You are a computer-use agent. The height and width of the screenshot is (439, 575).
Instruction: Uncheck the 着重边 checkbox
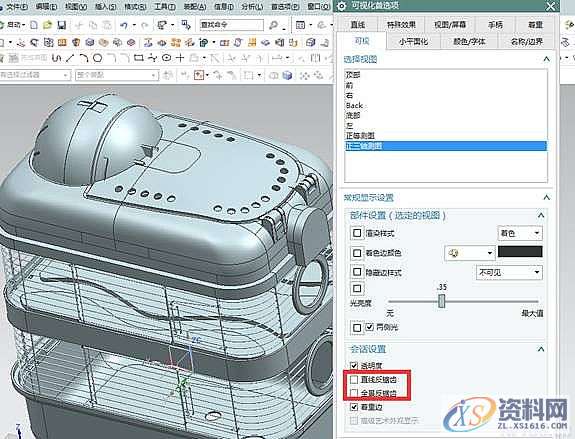354,407
